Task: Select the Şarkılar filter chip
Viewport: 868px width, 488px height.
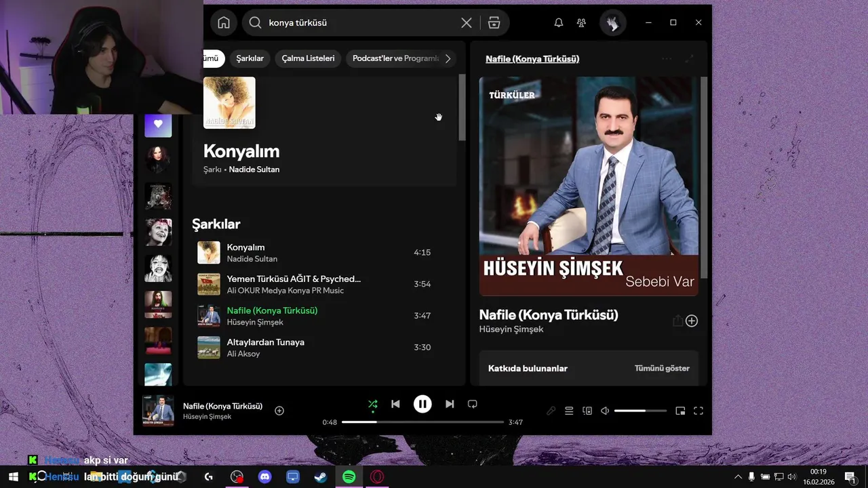Action: (x=250, y=58)
